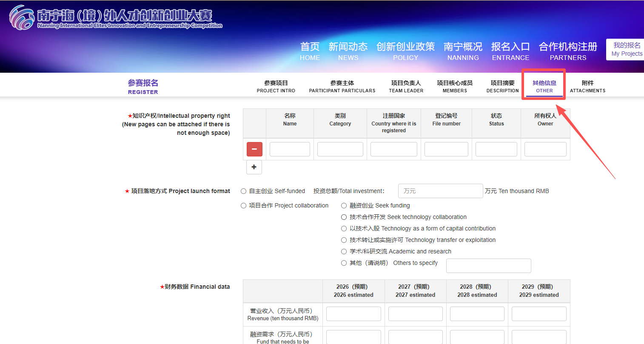The height and width of the screenshot is (344, 644).
Task: Choose Technology as capital contribution option
Action: coord(344,229)
